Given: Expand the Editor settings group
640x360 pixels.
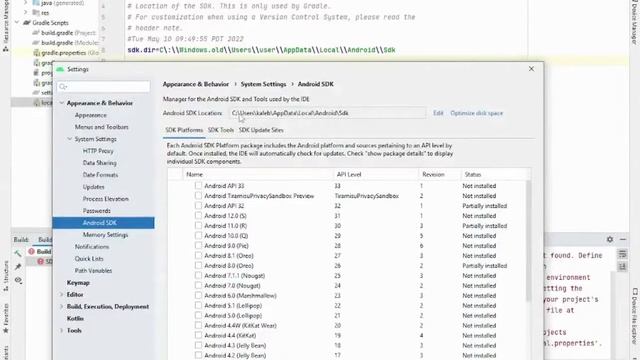Looking at the screenshot, I should pos(62,295).
